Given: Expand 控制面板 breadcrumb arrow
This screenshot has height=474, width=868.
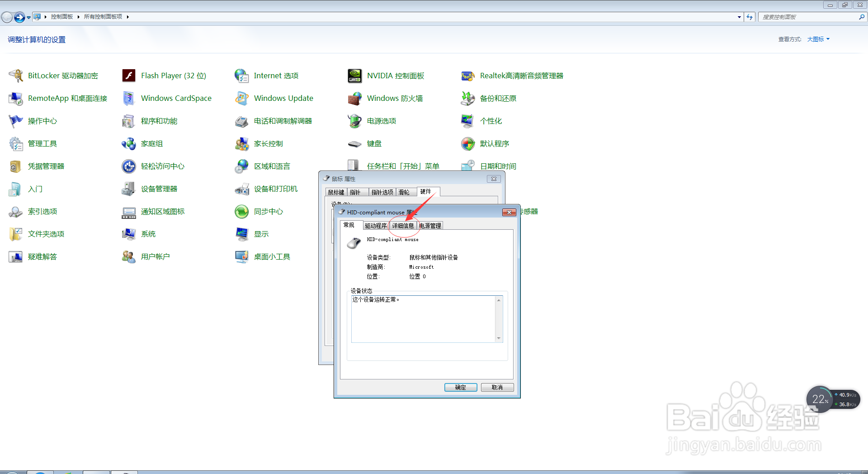Looking at the screenshot, I should (78, 17).
